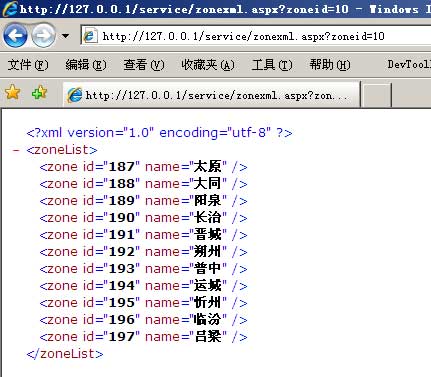Click zone row with id 192 朔州
This screenshot has height=377, width=431.
(143, 252)
